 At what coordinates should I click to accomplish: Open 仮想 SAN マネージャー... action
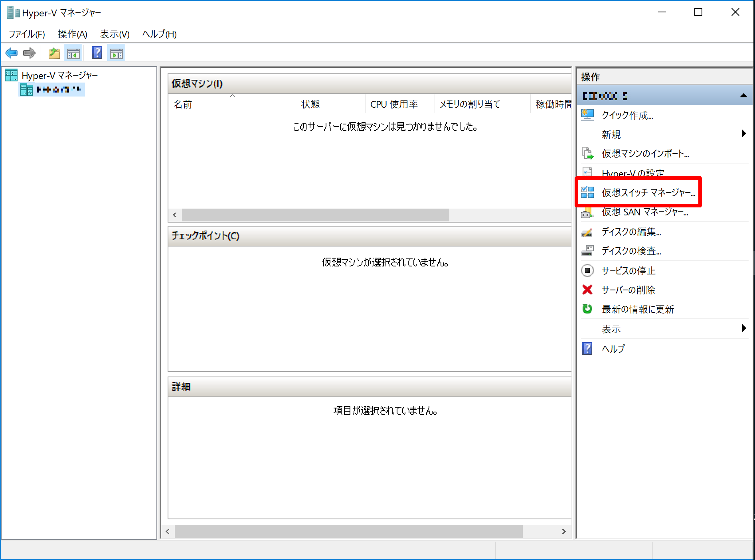pos(645,212)
